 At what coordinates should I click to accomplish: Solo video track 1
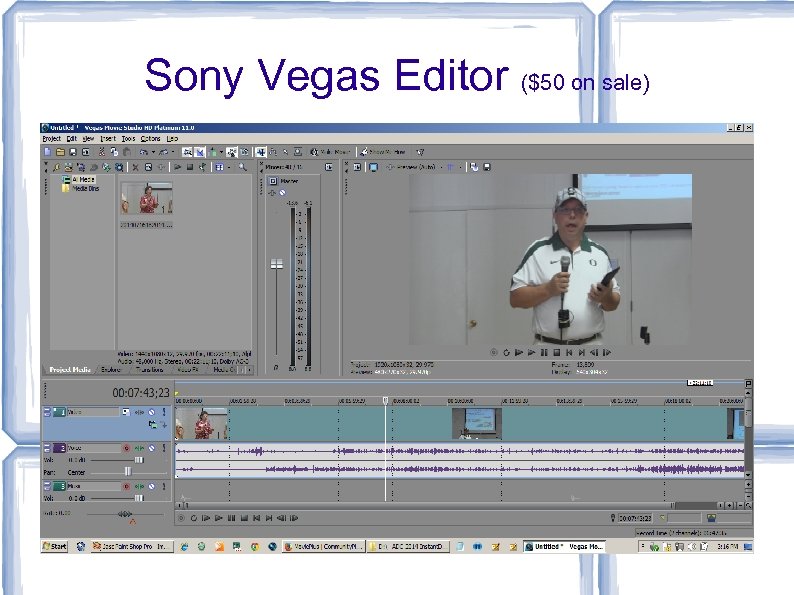click(164, 412)
